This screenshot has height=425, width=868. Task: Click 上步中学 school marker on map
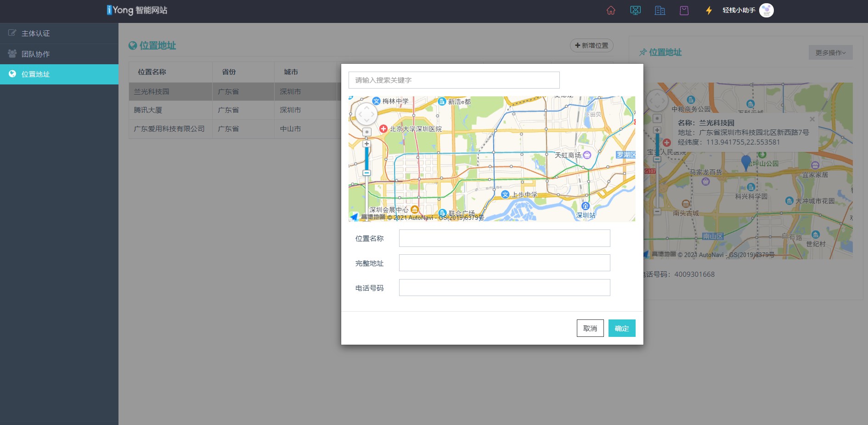(505, 195)
